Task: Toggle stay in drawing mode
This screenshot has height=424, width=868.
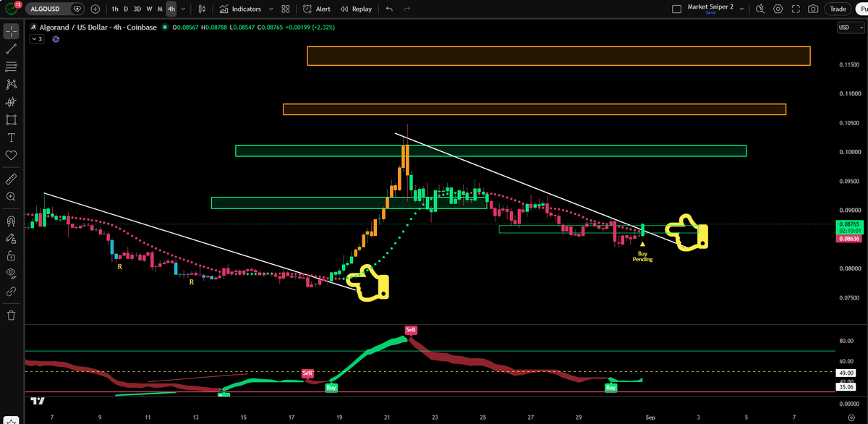Action: tap(12, 237)
